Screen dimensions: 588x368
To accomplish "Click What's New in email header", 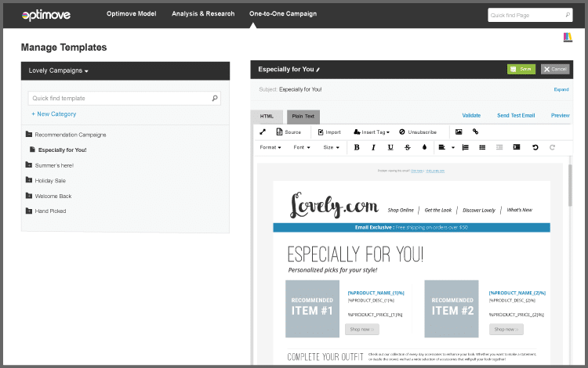I will click(519, 210).
